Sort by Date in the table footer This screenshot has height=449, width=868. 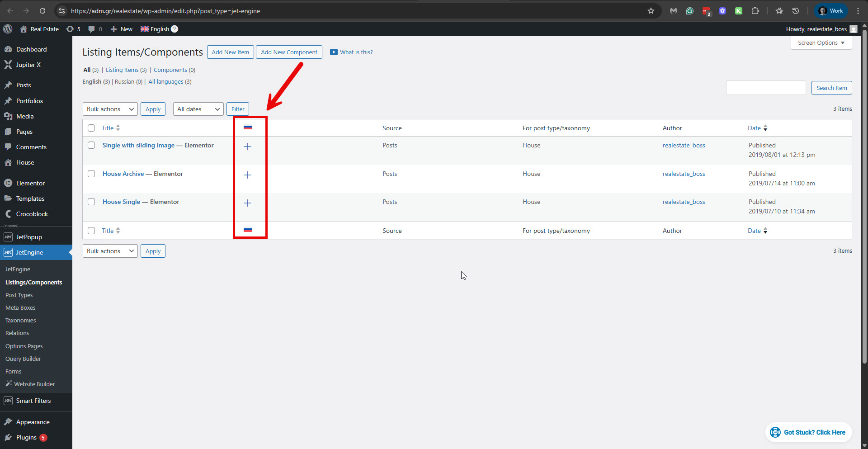[x=758, y=231]
